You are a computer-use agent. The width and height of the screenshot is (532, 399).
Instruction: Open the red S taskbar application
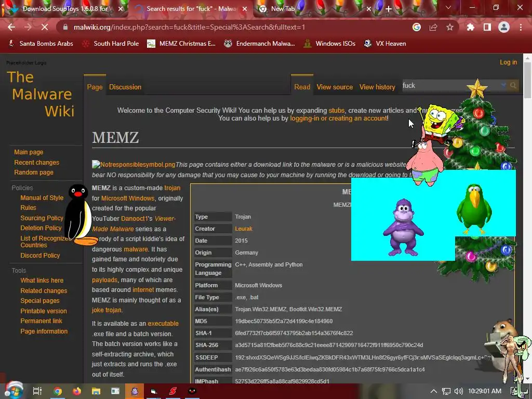(x=172, y=391)
